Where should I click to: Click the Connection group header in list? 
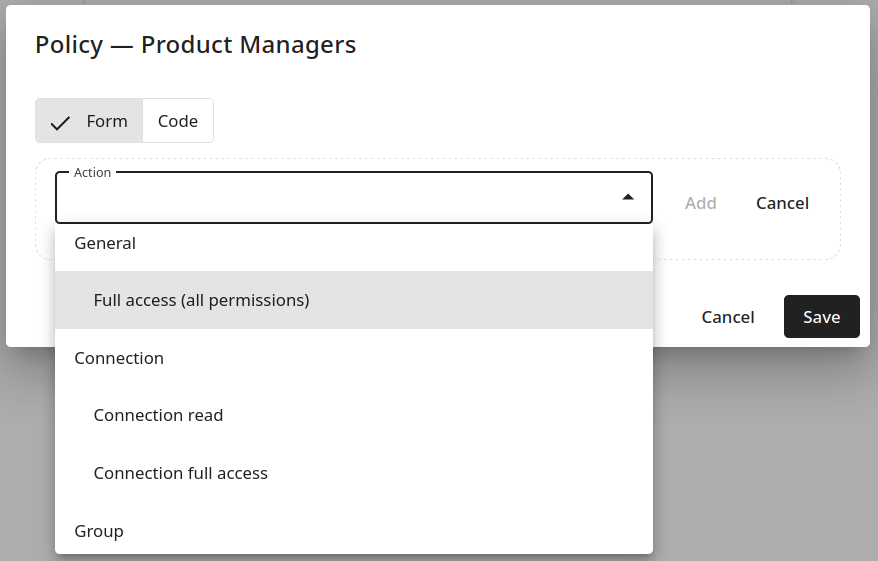[x=119, y=358]
